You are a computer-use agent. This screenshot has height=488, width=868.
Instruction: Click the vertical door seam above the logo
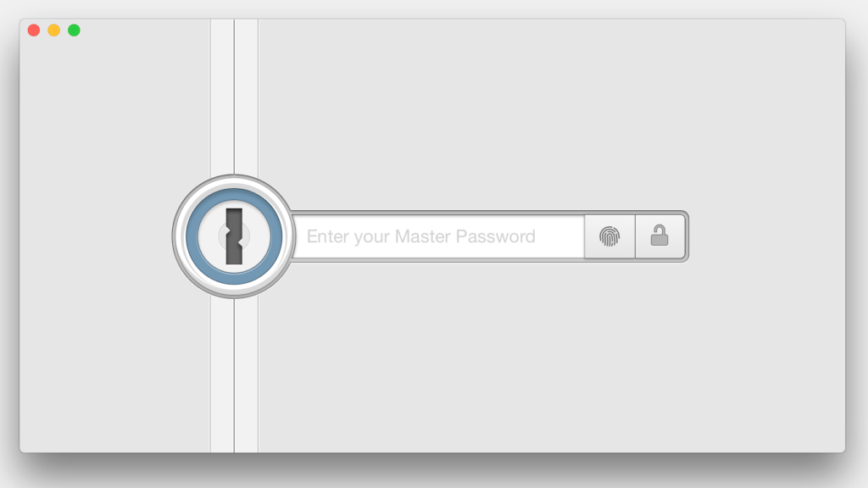(x=234, y=97)
